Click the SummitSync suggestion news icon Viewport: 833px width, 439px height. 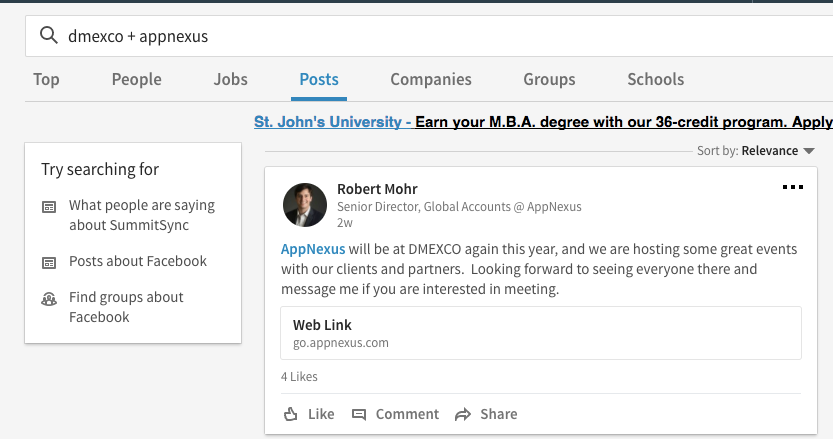click(x=49, y=207)
